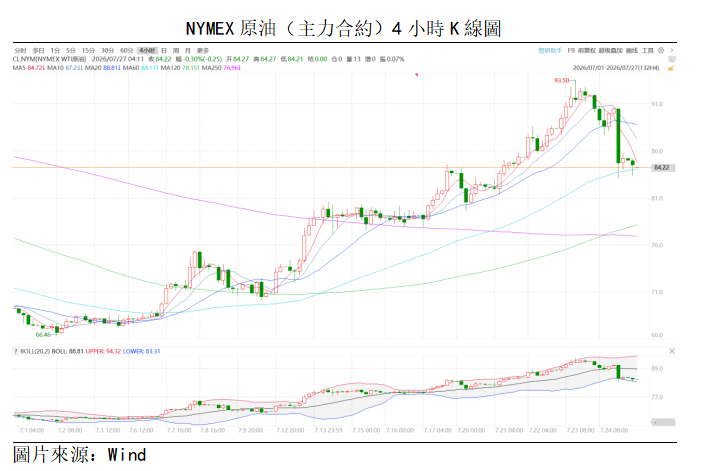
Task: Switch chart to 日 daily period
Action: point(164,50)
